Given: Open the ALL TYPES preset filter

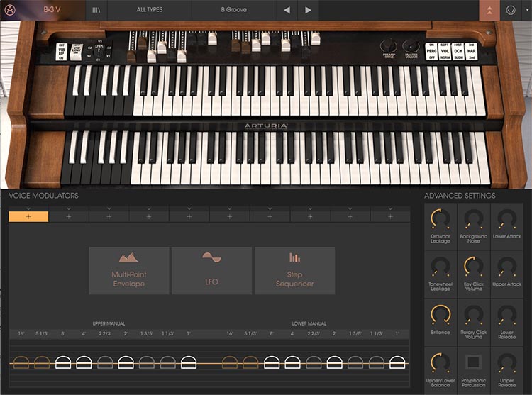Looking at the screenshot, I should [x=149, y=10].
